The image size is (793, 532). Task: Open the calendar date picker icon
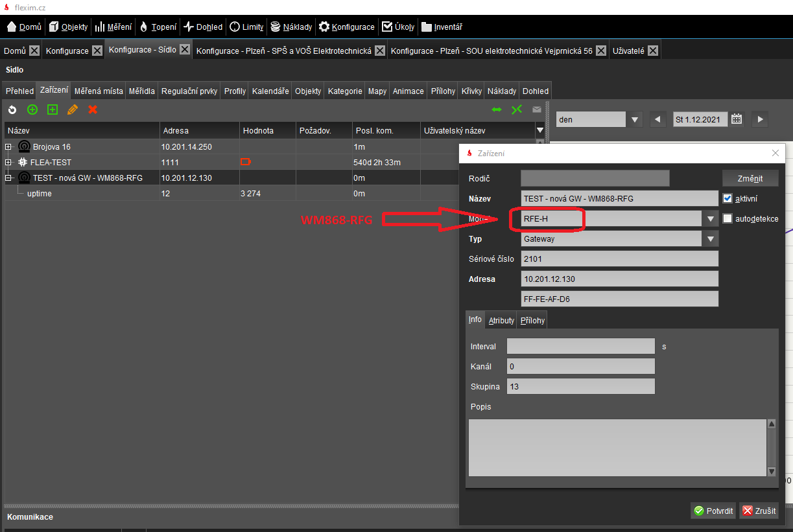737,119
